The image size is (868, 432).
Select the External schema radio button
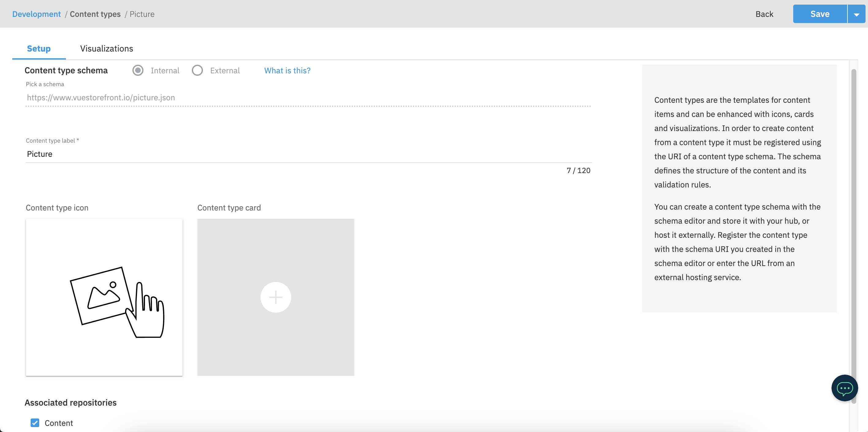tap(197, 70)
